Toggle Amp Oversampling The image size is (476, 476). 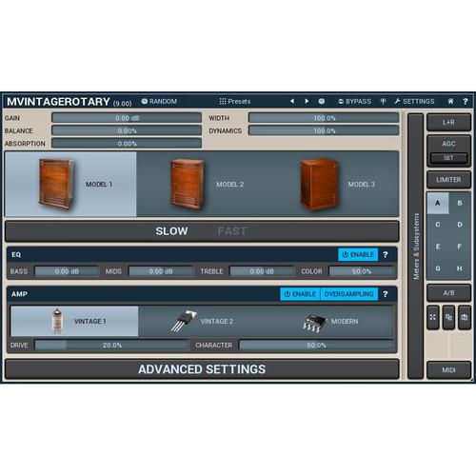click(349, 294)
